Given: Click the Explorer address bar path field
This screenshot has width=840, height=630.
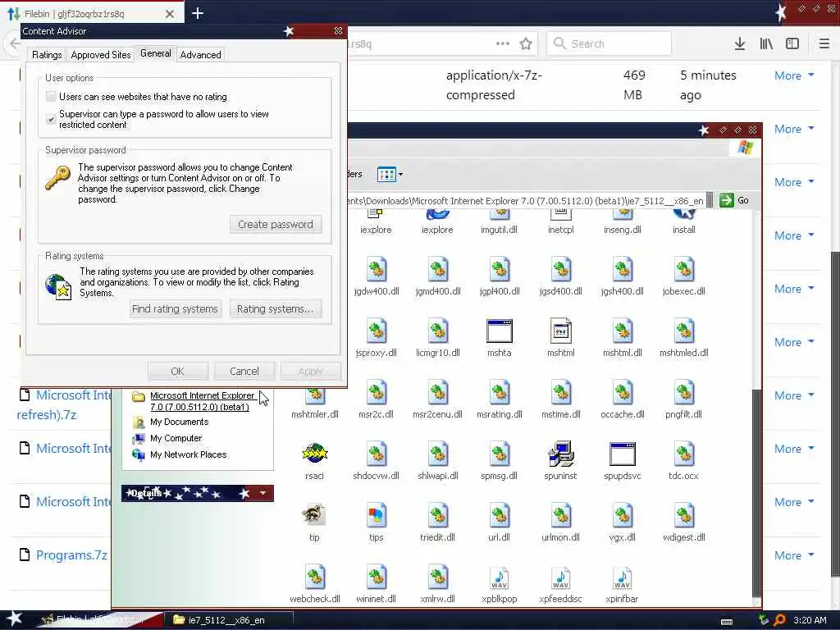Looking at the screenshot, I should click(526, 201).
